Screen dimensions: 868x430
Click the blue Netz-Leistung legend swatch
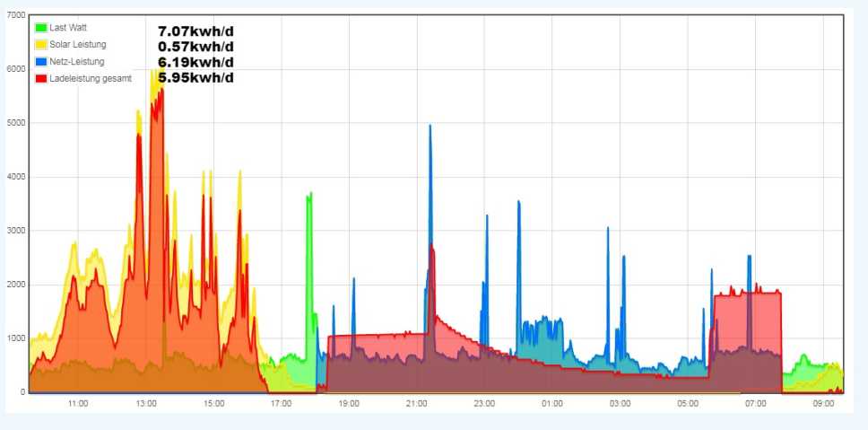coord(40,62)
